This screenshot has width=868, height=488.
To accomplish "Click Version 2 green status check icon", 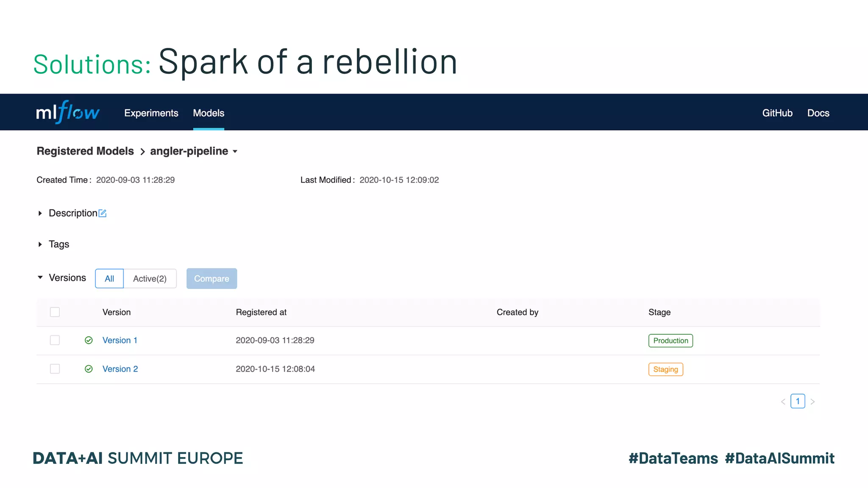I will [89, 369].
